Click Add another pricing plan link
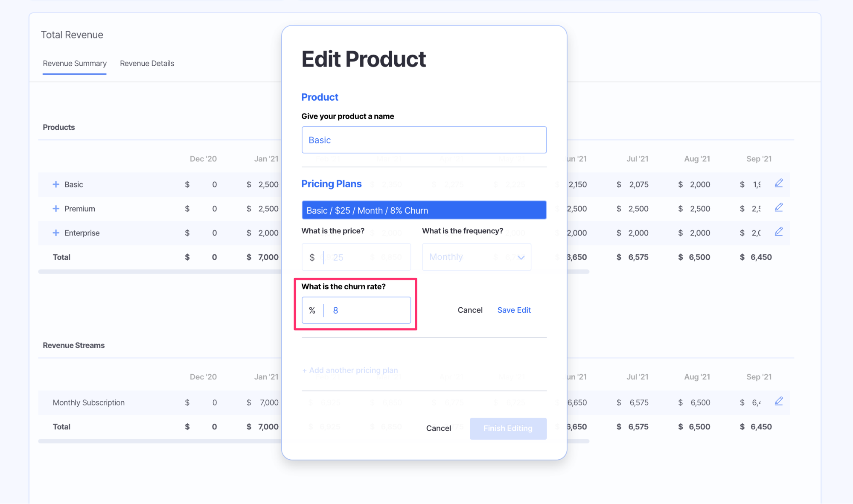The height and width of the screenshot is (504, 853). (350, 370)
